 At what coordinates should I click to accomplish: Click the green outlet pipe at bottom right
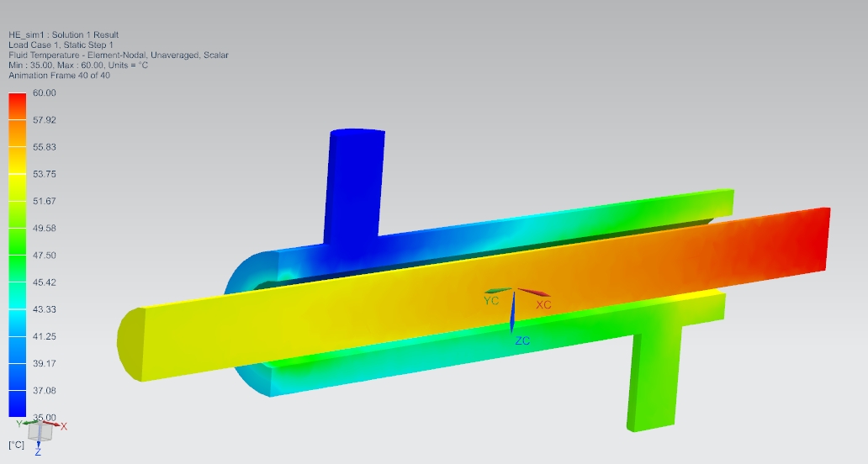[654, 379]
